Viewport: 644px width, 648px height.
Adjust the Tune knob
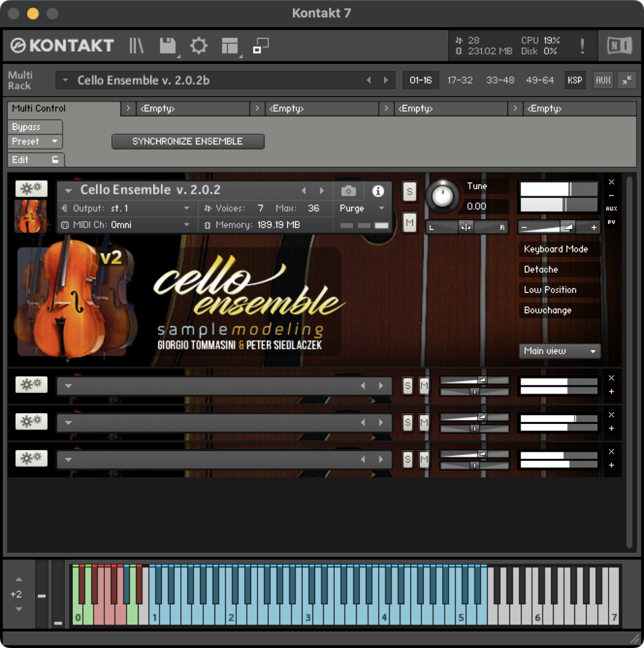(442, 196)
